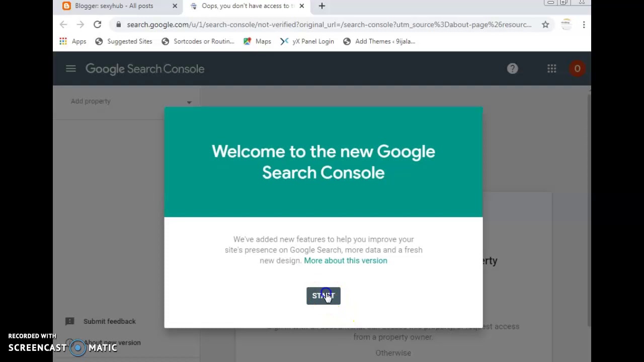Open the yX Panel Login bookmark
Screen dimensions: 644x362
(x=307, y=41)
